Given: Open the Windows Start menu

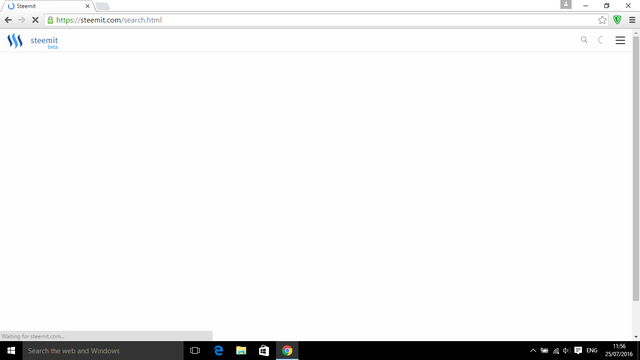Looking at the screenshot, I should tap(11, 351).
